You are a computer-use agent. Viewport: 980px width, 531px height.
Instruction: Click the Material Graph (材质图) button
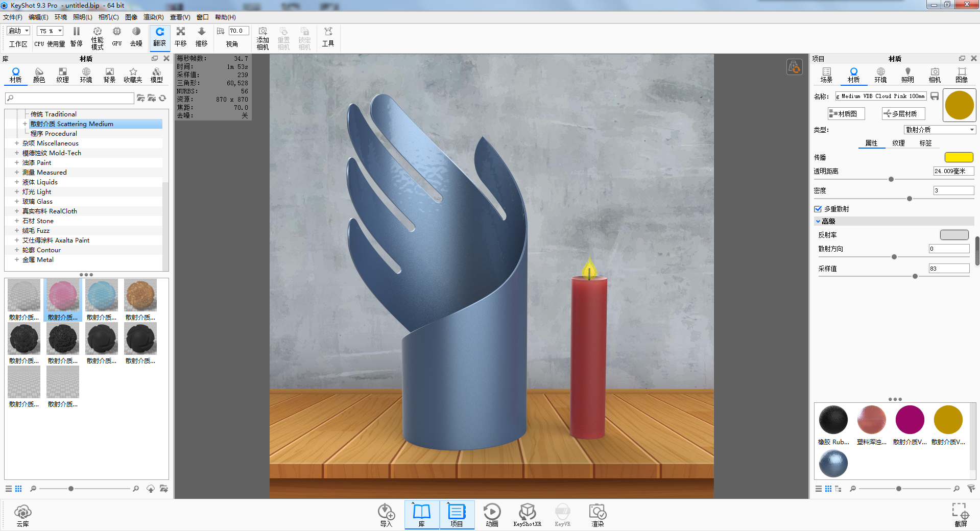[x=846, y=114]
